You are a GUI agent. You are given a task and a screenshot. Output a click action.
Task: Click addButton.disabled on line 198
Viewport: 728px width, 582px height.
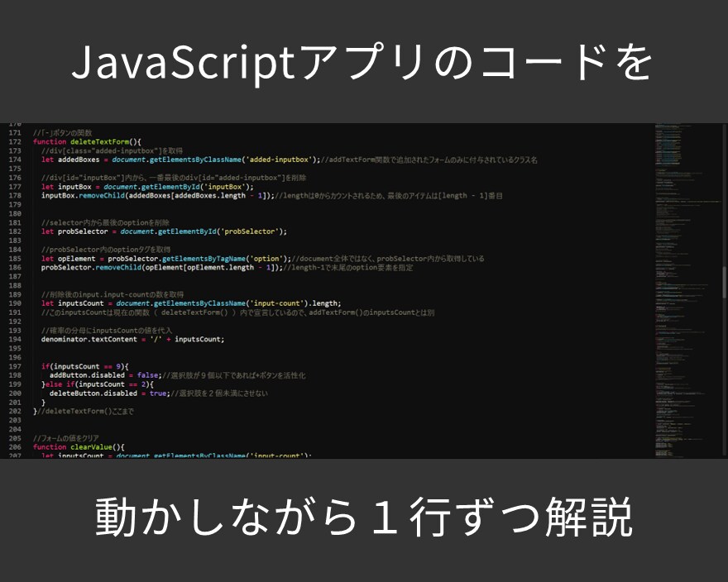point(87,375)
